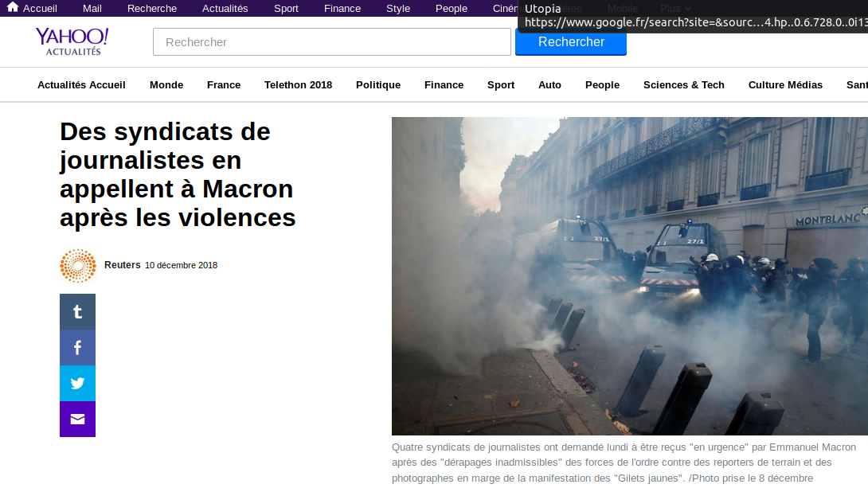Viewport: 868px width, 488px height.
Task: Go to Actualités Accueil tab
Action: coord(81,84)
